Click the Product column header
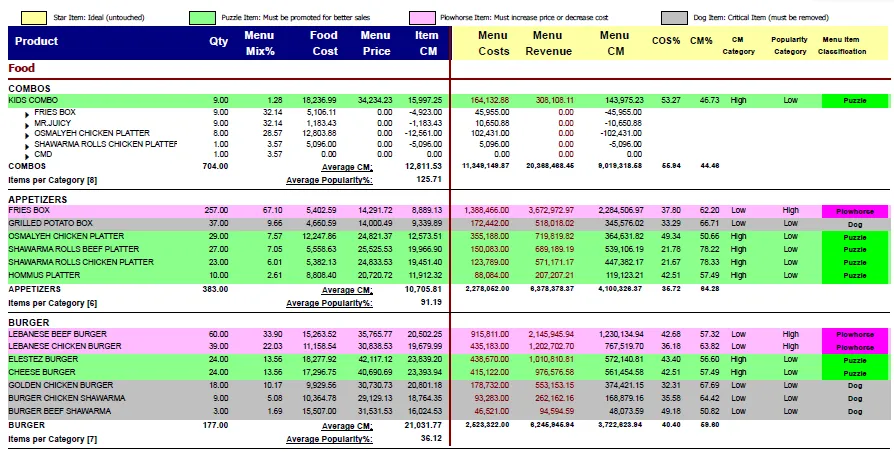 [36, 41]
